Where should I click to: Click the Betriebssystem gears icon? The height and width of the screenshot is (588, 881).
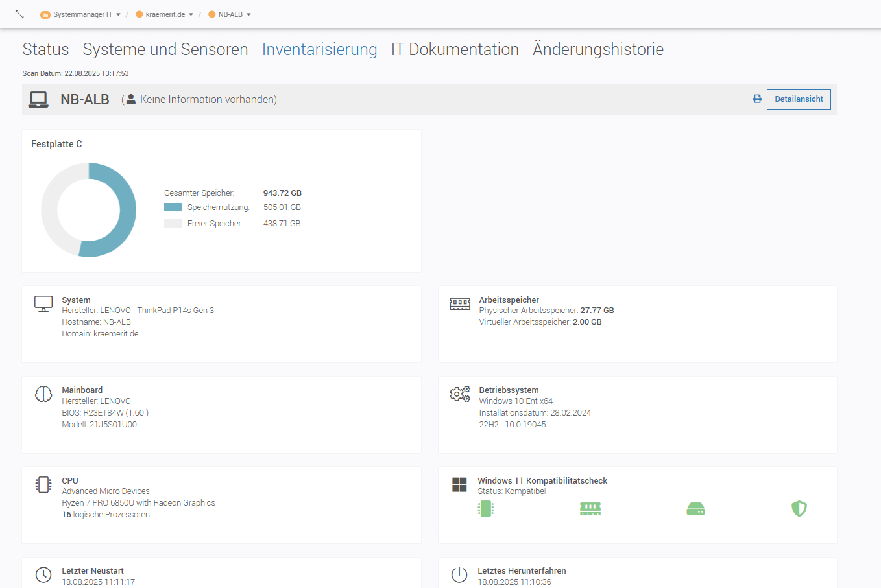pos(459,394)
